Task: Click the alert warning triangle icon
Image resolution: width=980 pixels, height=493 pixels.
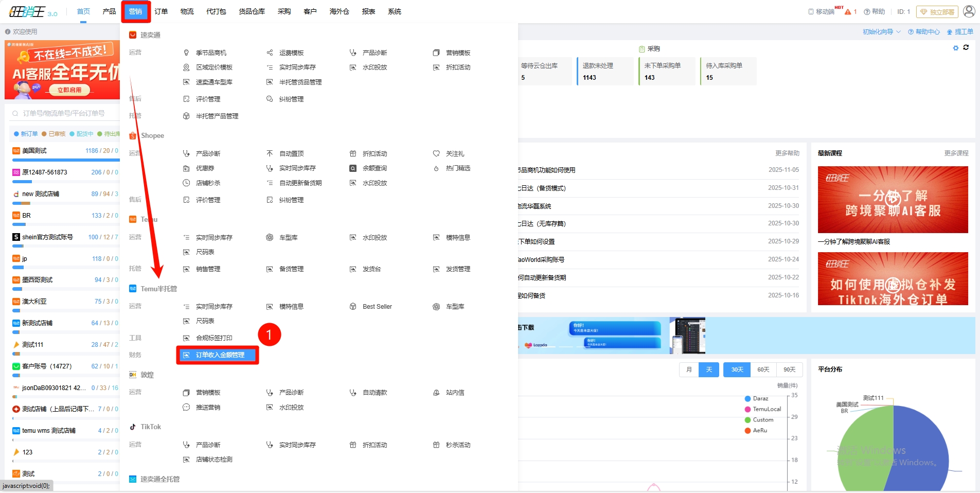Action: [848, 12]
